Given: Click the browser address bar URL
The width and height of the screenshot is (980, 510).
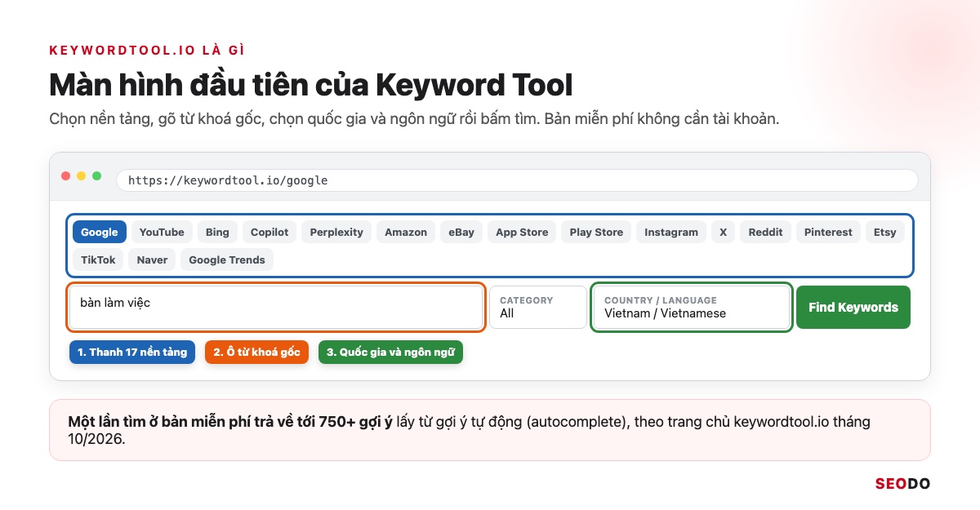Looking at the screenshot, I should 517,180.
